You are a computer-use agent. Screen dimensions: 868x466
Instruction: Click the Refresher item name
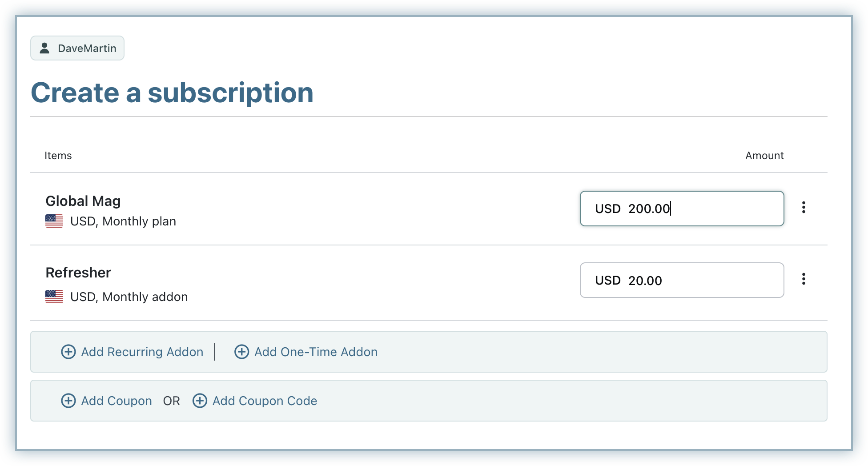78,273
